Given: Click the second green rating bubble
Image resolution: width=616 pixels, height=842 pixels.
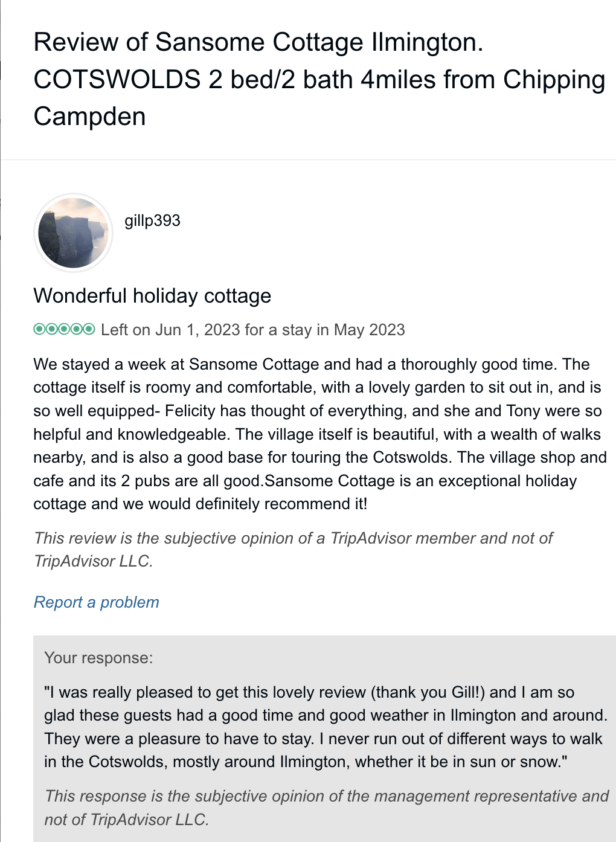Looking at the screenshot, I should click(52, 329).
